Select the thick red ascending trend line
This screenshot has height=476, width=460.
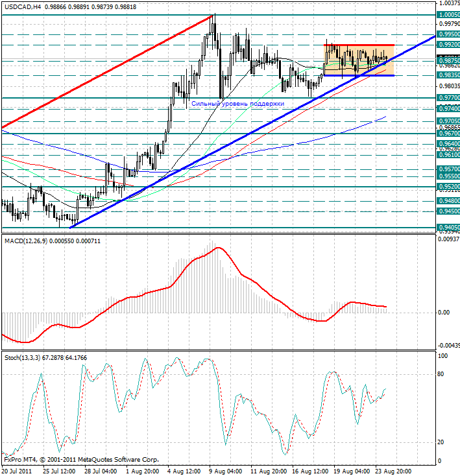pyautogui.click(x=107, y=72)
